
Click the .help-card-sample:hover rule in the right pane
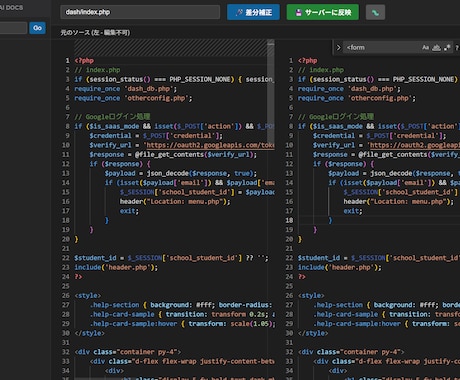tap(386, 324)
